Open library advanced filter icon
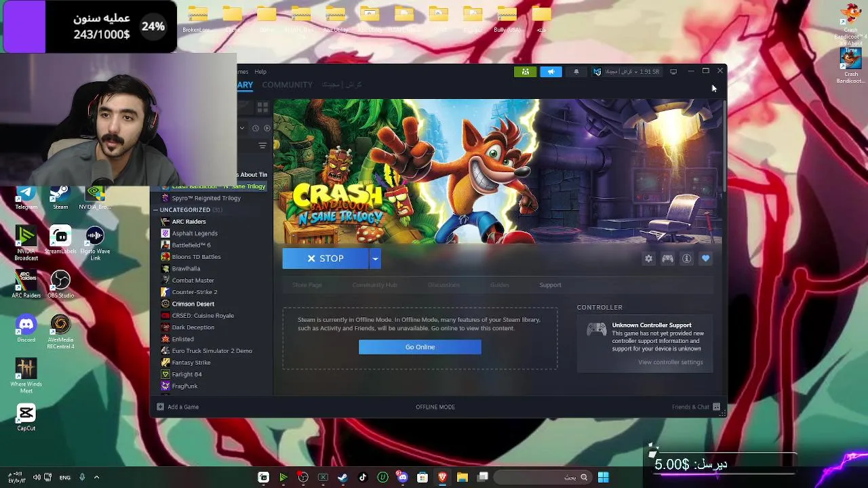This screenshot has width=868, height=488. tap(262, 146)
